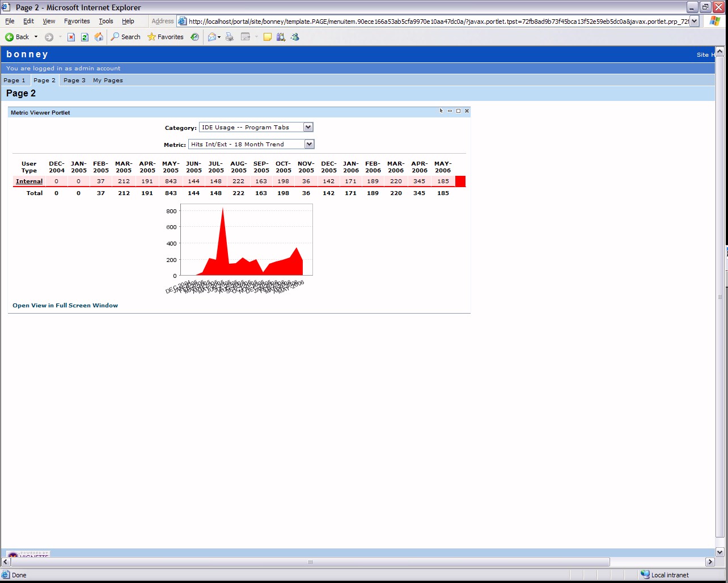Maximize the Metric Viewer Portlet

pos(458,111)
